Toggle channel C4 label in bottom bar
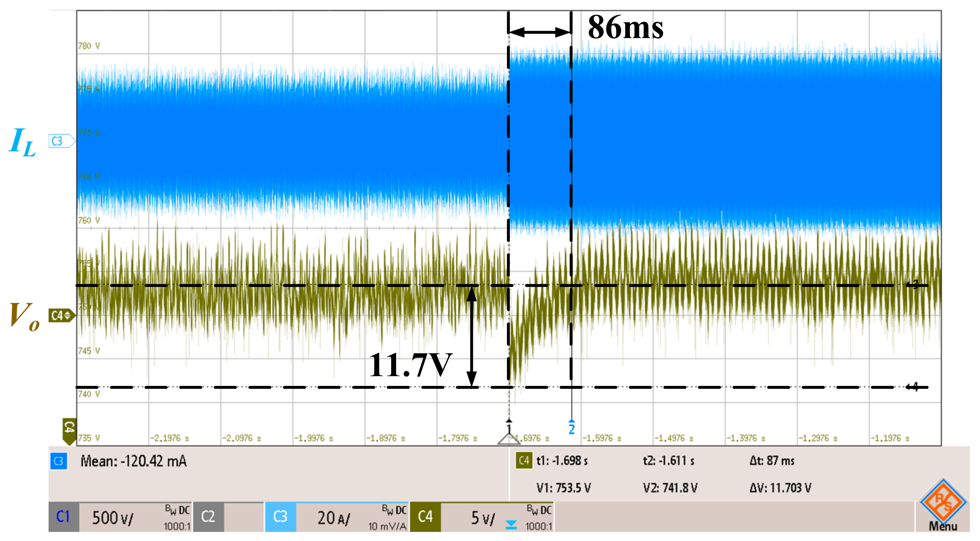The image size is (980, 541). [425, 517]
